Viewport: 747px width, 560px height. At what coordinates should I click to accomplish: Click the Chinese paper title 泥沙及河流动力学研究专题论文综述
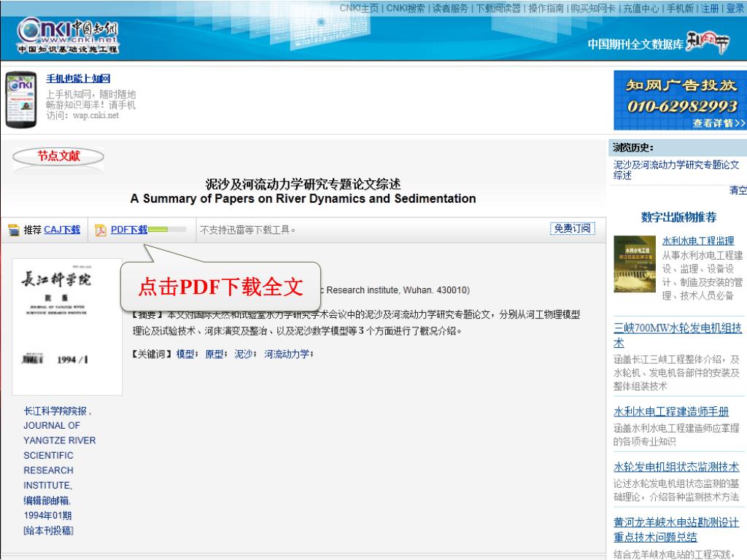pos(303,184)
